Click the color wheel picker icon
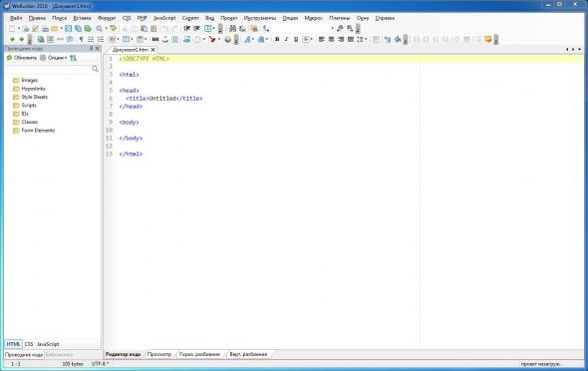The height and width of the screenshot is (371, 588). 227,39
